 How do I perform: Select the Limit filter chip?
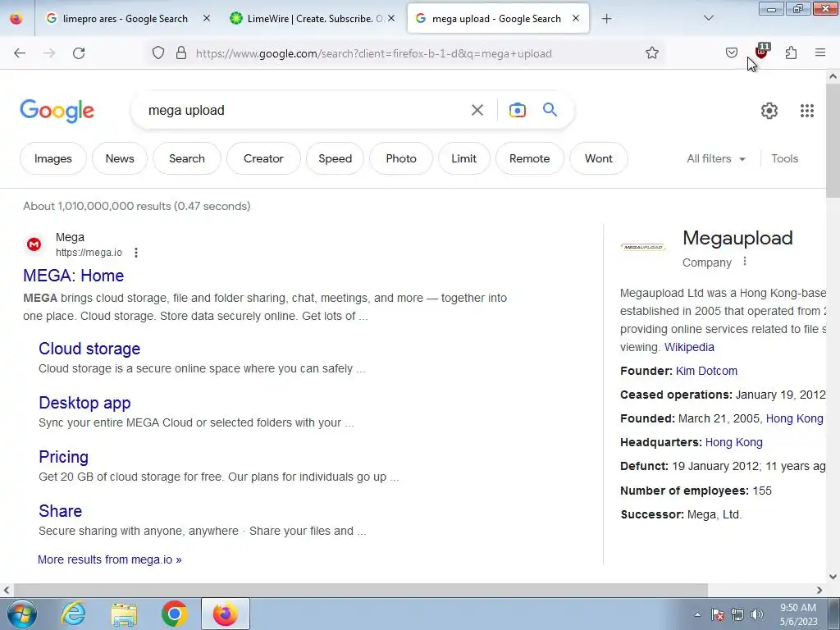(x=464, y=158)
